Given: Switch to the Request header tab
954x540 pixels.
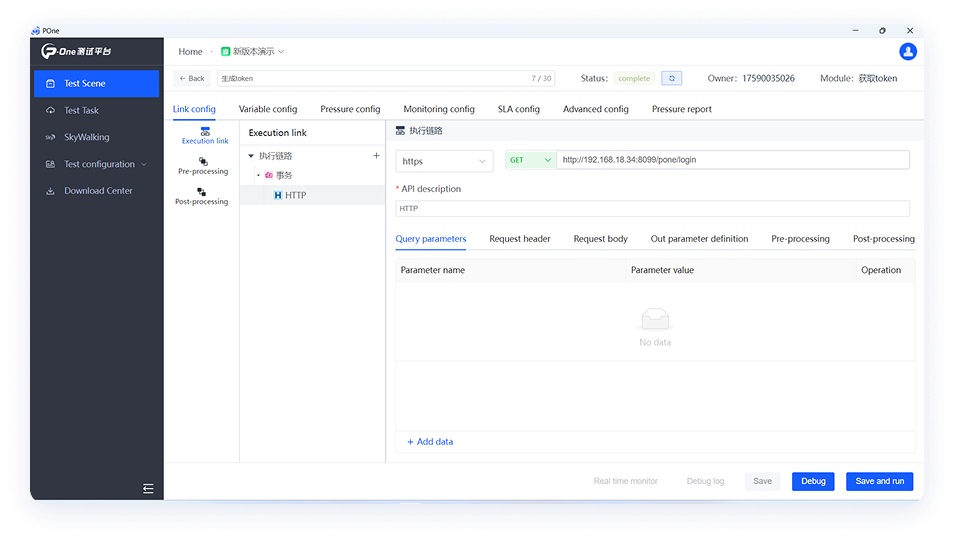Looking at the screenshot, I should (519, 239).
